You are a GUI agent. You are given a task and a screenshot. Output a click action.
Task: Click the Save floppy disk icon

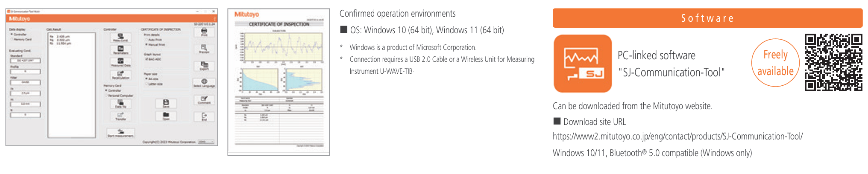166,103
